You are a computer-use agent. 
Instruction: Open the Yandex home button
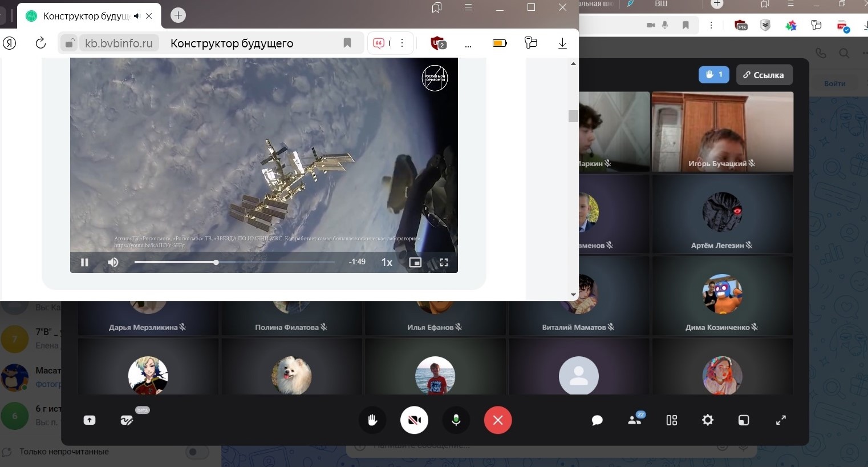10,43
